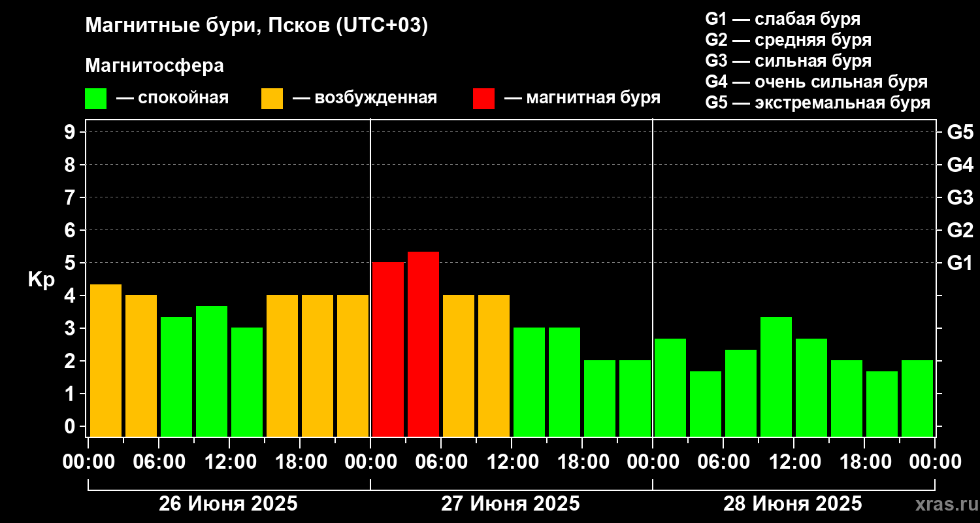Click the line 'G3 — сильная буря'
Viewport: 980px width, 523px height.
click(x=788, y=61)
